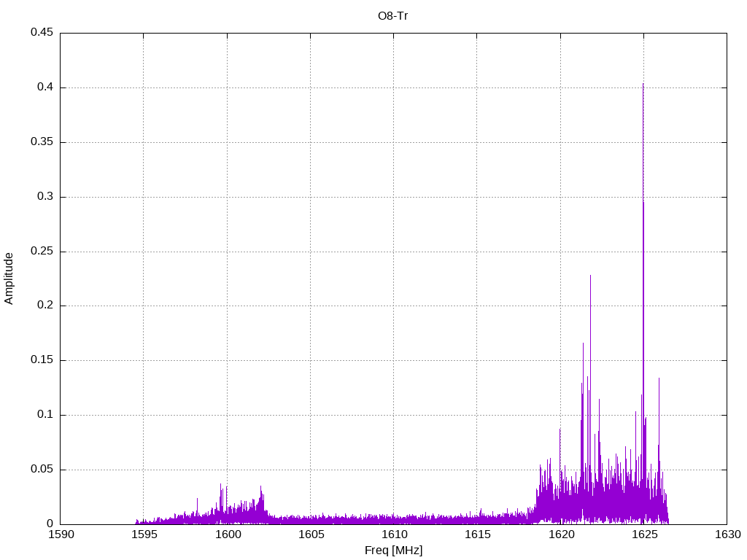
Task: Click the 0.4 y-axis tick label
Action: pyautogui.click(x=45, y=87)
